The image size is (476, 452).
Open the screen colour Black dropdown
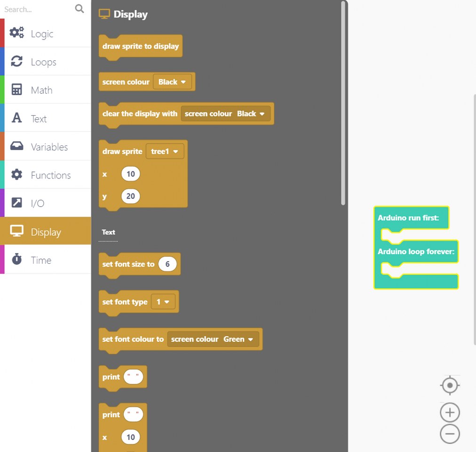[172, 82]
